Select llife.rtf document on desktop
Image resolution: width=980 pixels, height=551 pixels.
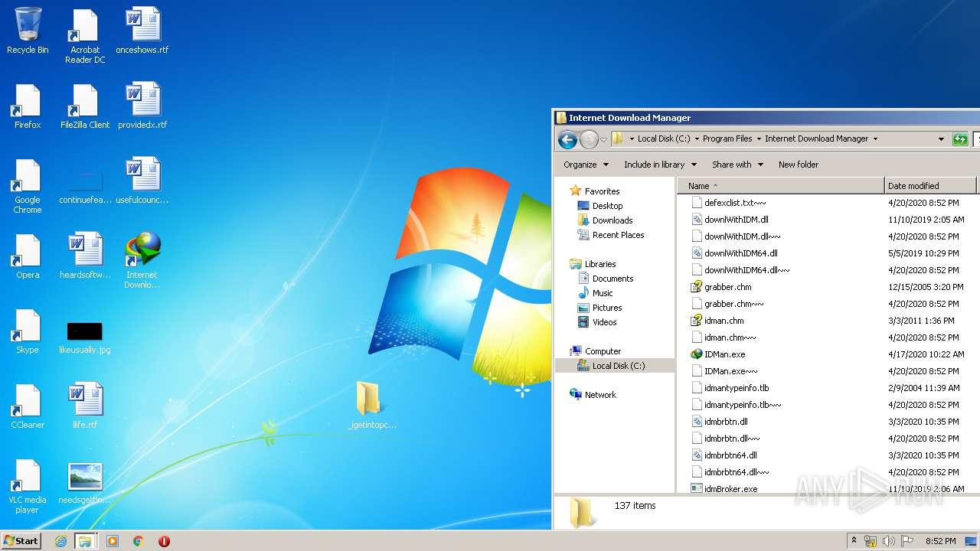click(85, 406)
